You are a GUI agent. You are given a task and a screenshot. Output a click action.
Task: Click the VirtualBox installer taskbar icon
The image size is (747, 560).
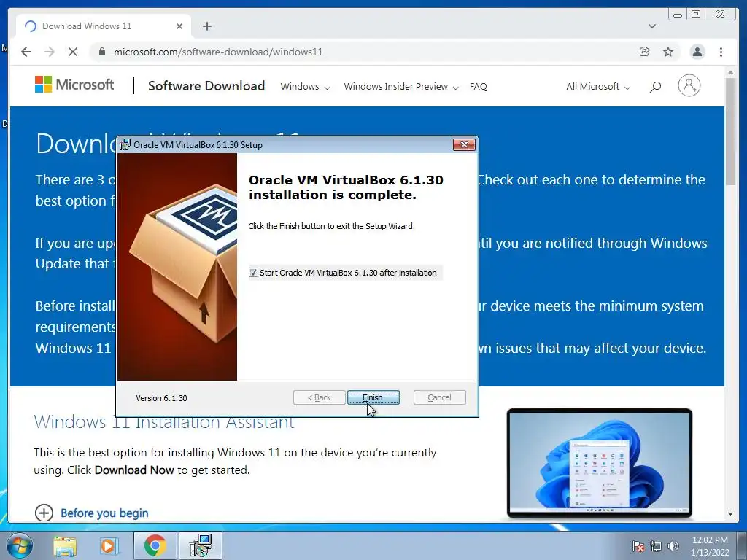[200, 545]
